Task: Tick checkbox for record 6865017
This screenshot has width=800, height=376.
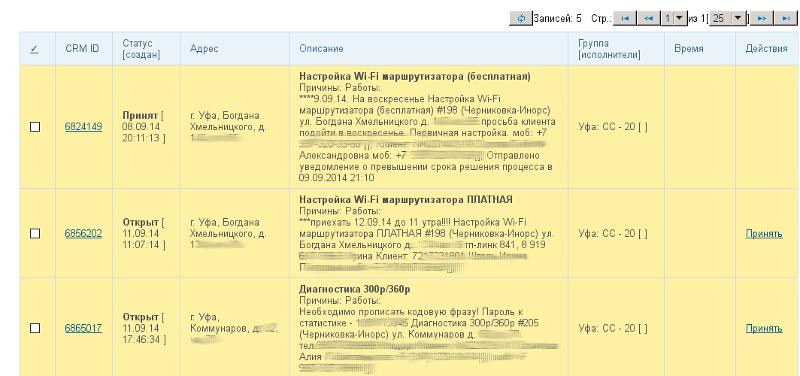Action: 35,328
